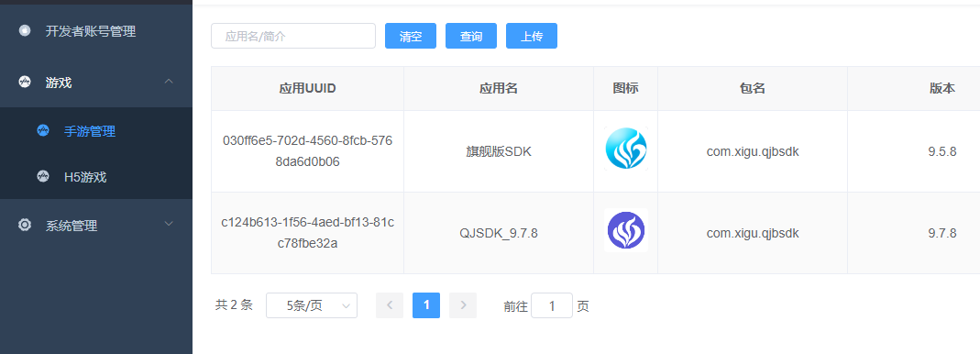This screenshot has height=354, width=980.
Task: Select 游戏 in the sidebar
Action: pos(96,82)
